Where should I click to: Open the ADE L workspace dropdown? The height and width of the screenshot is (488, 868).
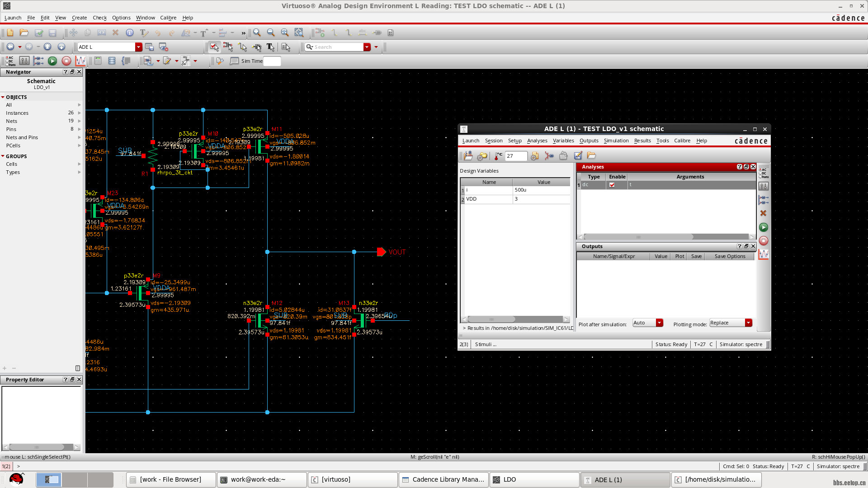(138, 47)
